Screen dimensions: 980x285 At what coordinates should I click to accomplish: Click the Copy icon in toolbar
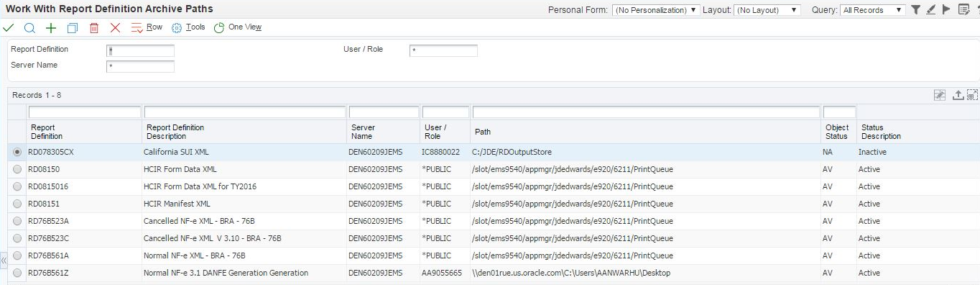point(73,28)
